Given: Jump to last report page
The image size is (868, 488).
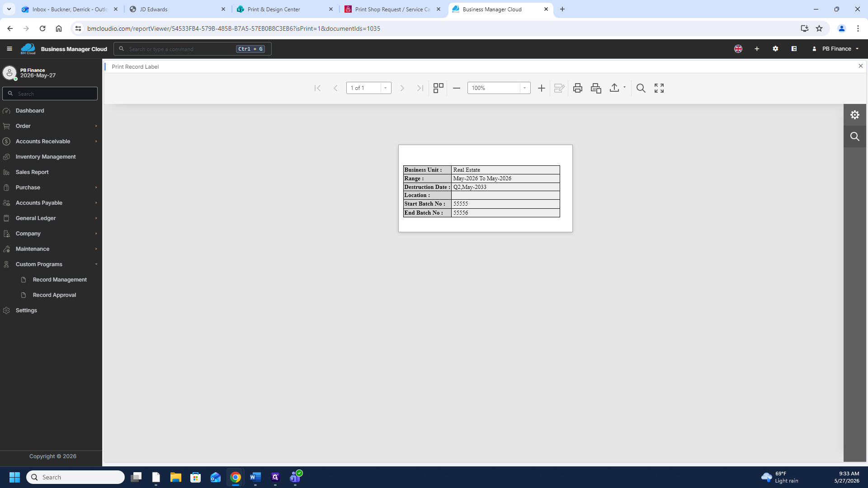Looking at the screenshot, I should click(x=420, y=88).
